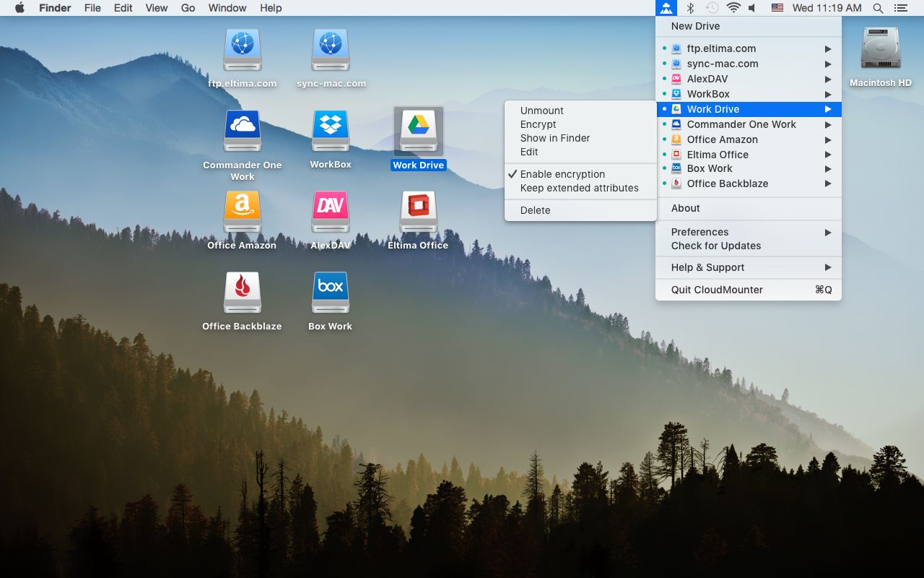Click Check for Updates
924x578 pixels.
click(x=715, y=246)
